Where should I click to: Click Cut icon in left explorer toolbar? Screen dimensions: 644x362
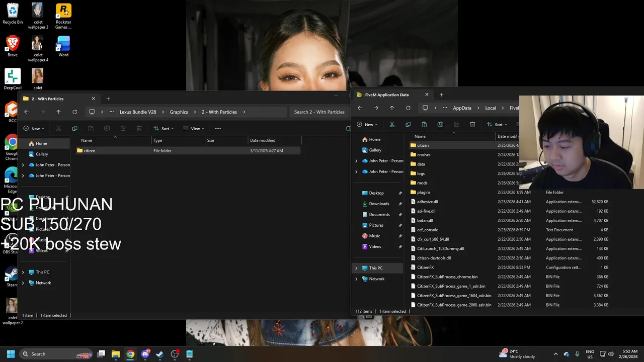click(58, 128)
